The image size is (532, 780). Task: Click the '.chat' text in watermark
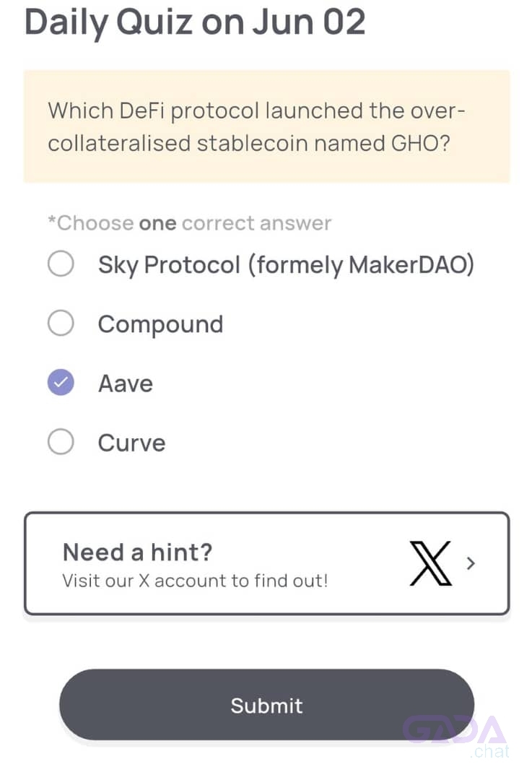coord(489,750)
